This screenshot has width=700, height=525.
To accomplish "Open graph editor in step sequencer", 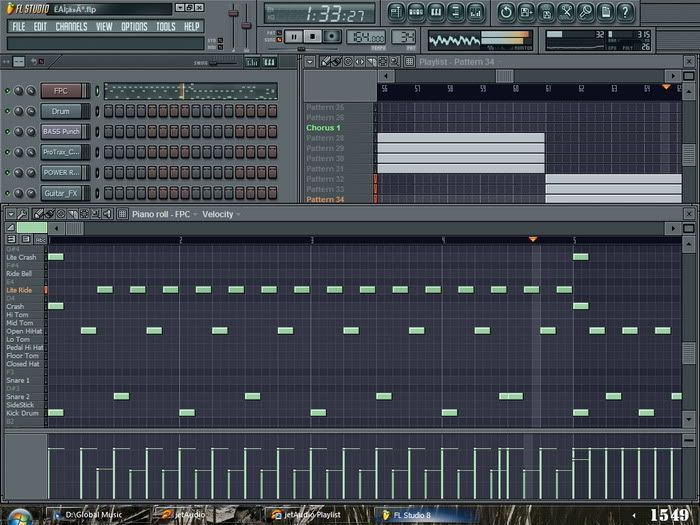I will pos(252,62).
